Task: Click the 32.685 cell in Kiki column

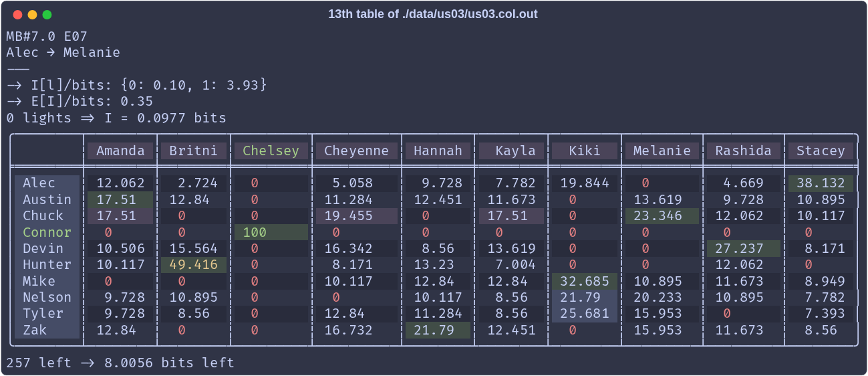Action: click(x=585, y=281)
